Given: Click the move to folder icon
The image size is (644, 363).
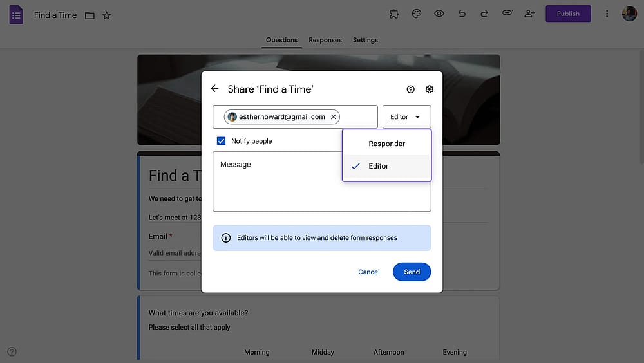Looking at the screenshot, I should tap(90, 15).
